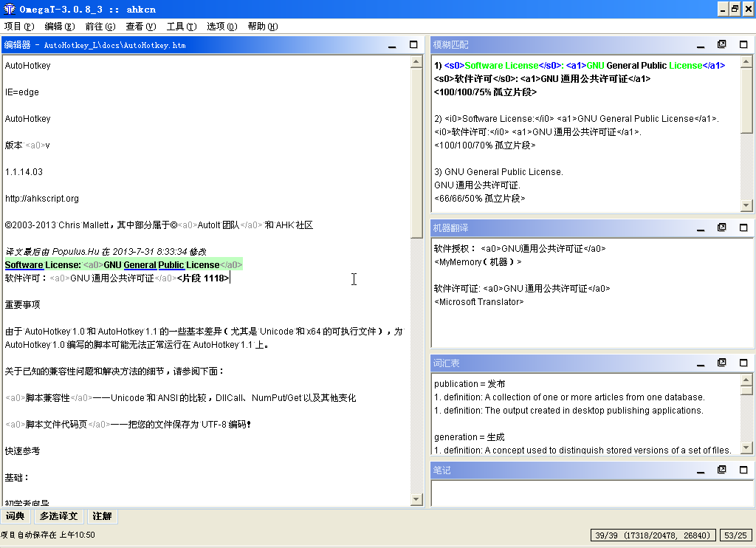Maximize the 模糊匹配 fuzzy matches panel
This screenshot has width=756, height=548.
click(743, 44)
